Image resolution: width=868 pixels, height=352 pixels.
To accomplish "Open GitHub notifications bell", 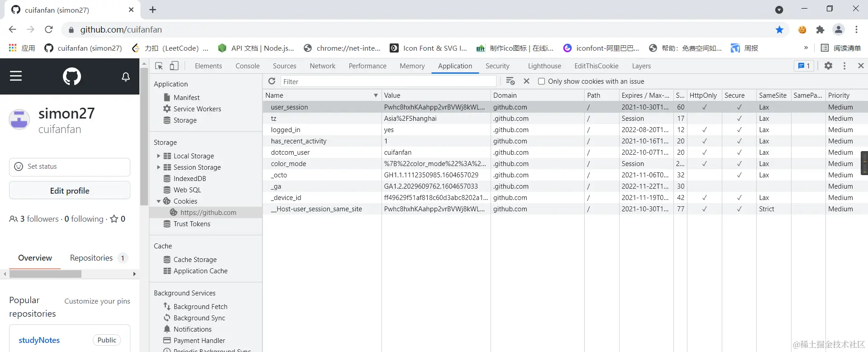I will 126,76.
